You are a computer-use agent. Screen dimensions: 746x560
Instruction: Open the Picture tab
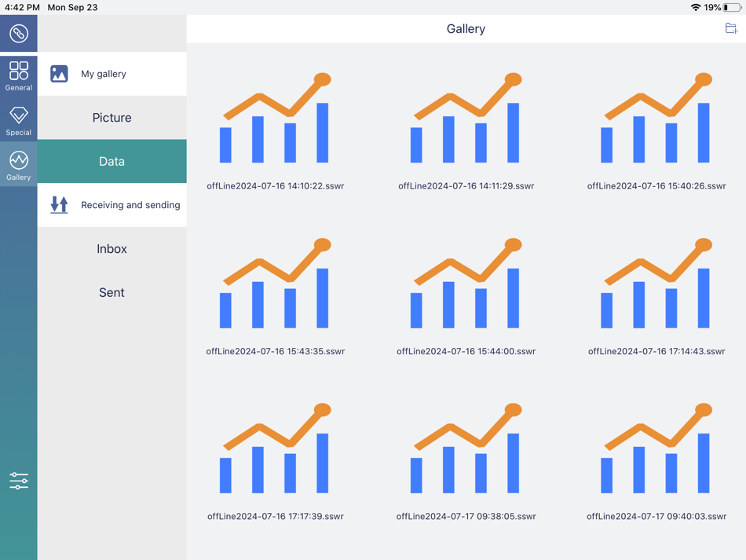coord(112,118)
